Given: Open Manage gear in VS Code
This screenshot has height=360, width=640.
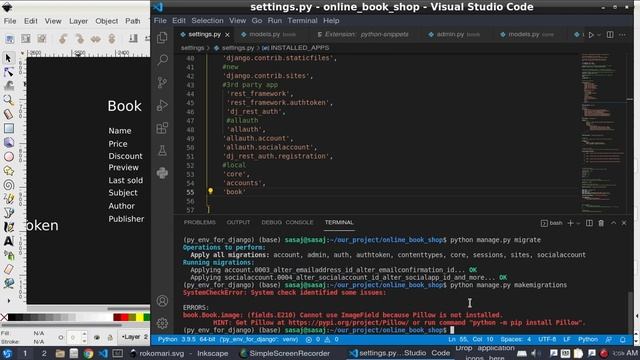Looking at the screenshot, I should pyautogui.click(x=162, y=323).
